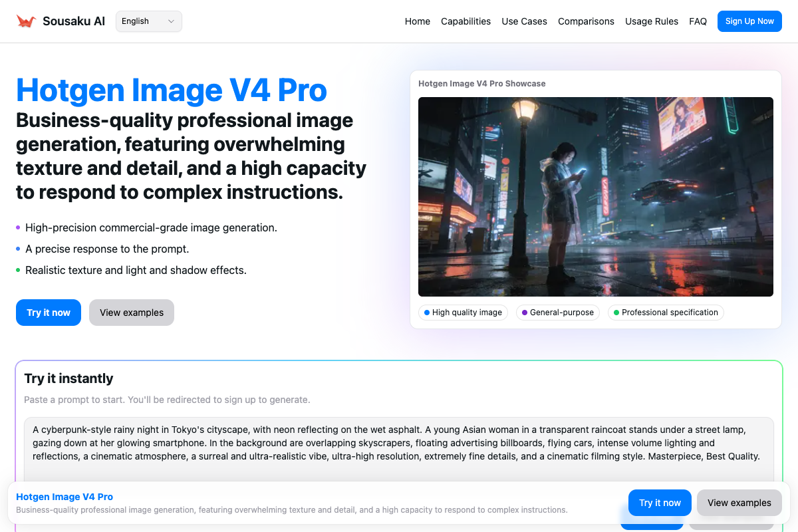The height and width of the screenshot is (532, 798).
Task: Click the General-purpose tag chip
Action: [x=557, y=313]
